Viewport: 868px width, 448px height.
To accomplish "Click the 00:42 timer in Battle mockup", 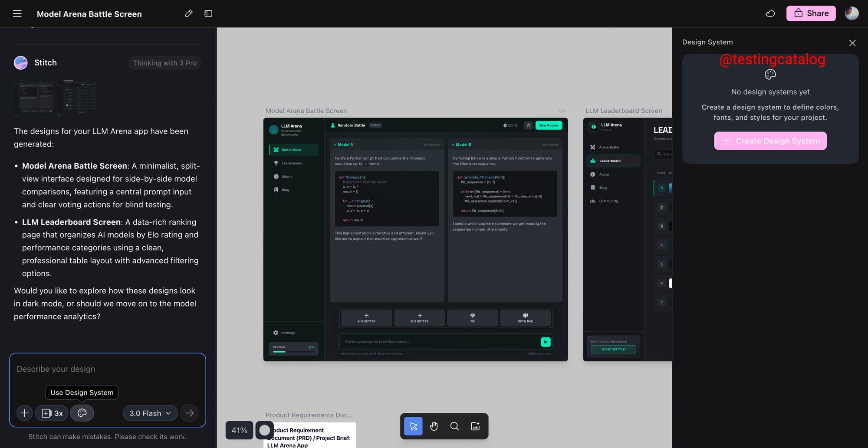I will (510, 125).
